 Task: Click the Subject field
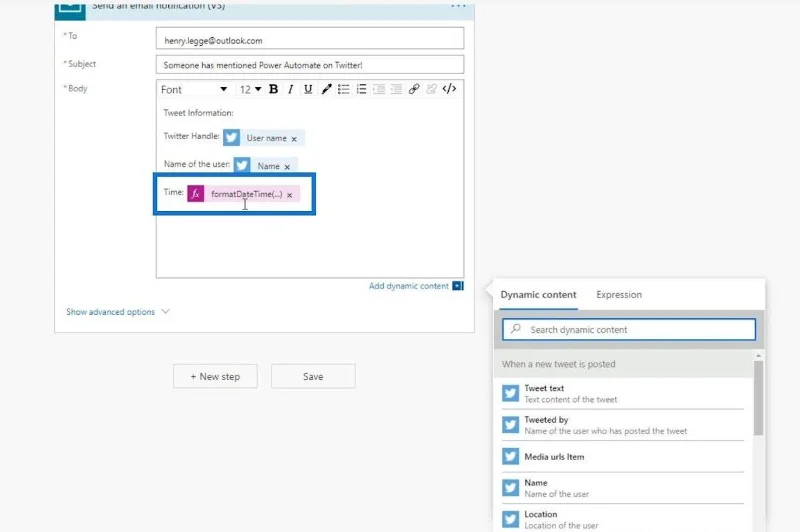310,65
